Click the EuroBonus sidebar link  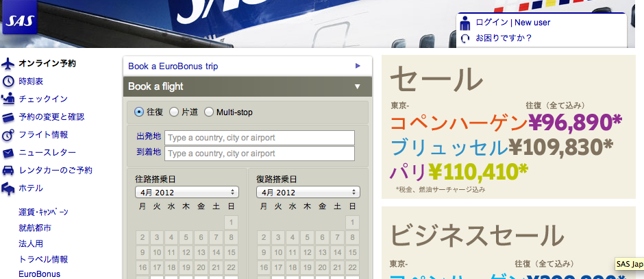tap(40, 274)
